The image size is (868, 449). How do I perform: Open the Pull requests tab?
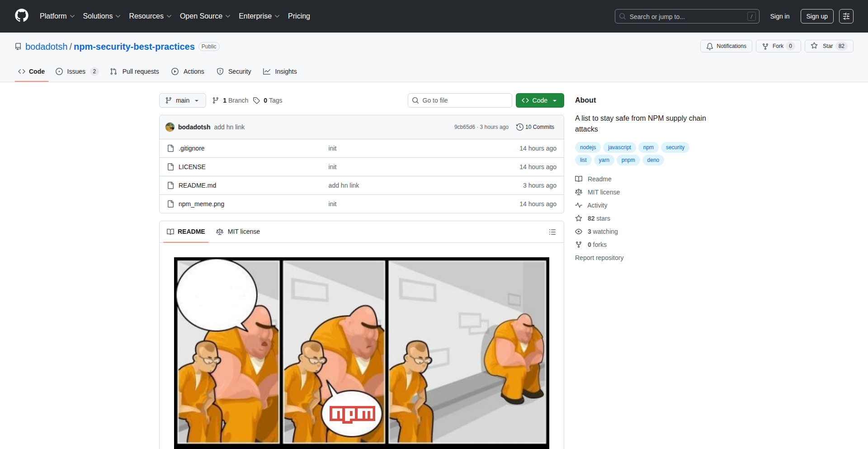point(135,71)
